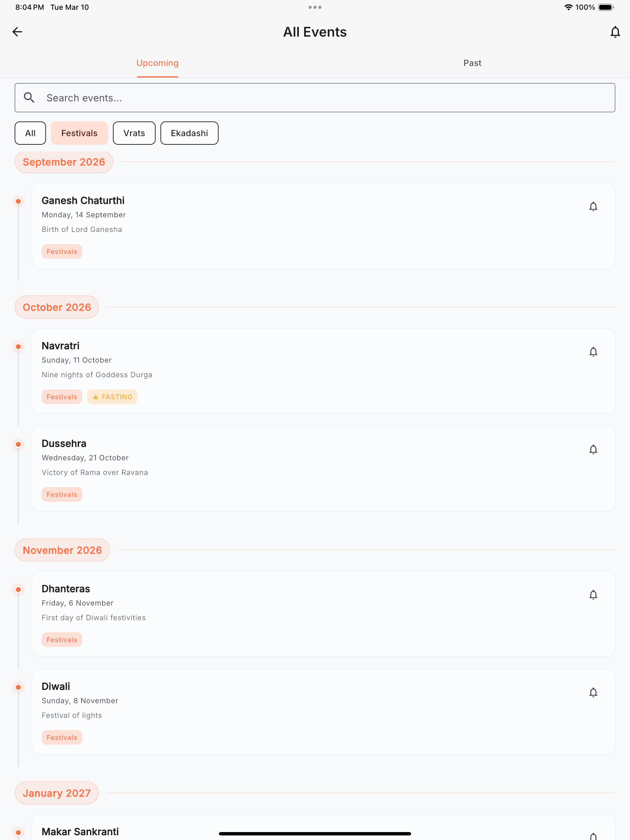
Task: Select the Ekadashi filter chip
Action: (x=190, y=133)
